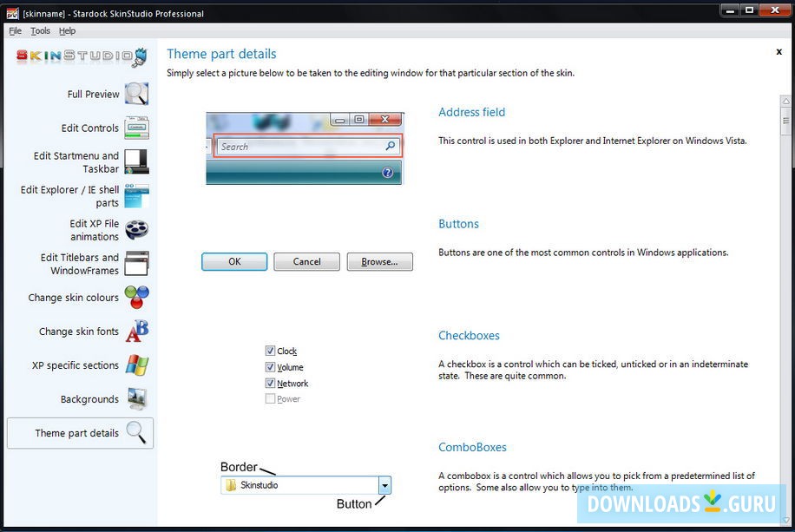Screen dimensions: 795x532
Task: Open the Buttons section heading
Action: 458,224
